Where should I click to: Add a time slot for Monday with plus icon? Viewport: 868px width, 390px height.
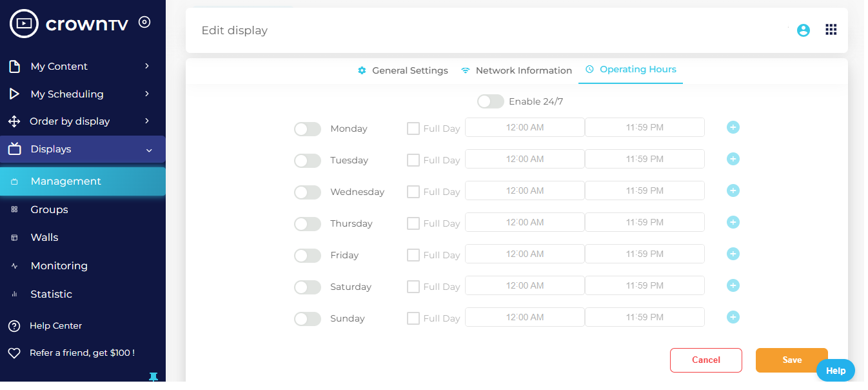(733, 127)
